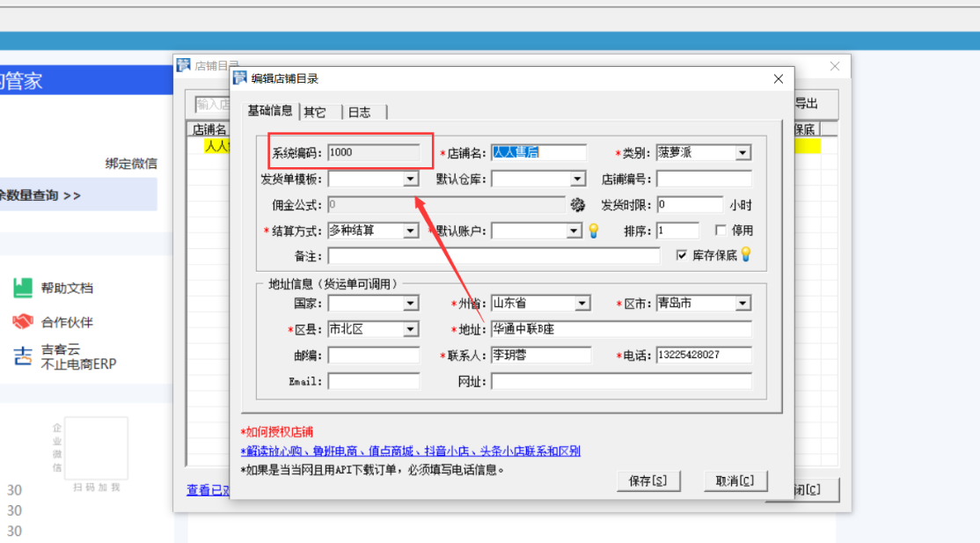Click the lightbulb hint next to 默认账户
The height and width of the screenshot is (543, 980).
(594, 231)
